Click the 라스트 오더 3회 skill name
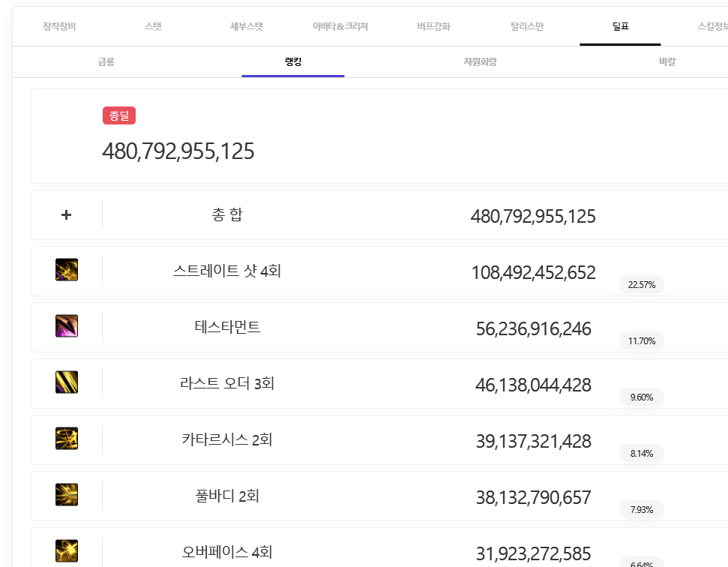Image resolution: width=728 pixels, height=567 pixels. tap(227, 384)
